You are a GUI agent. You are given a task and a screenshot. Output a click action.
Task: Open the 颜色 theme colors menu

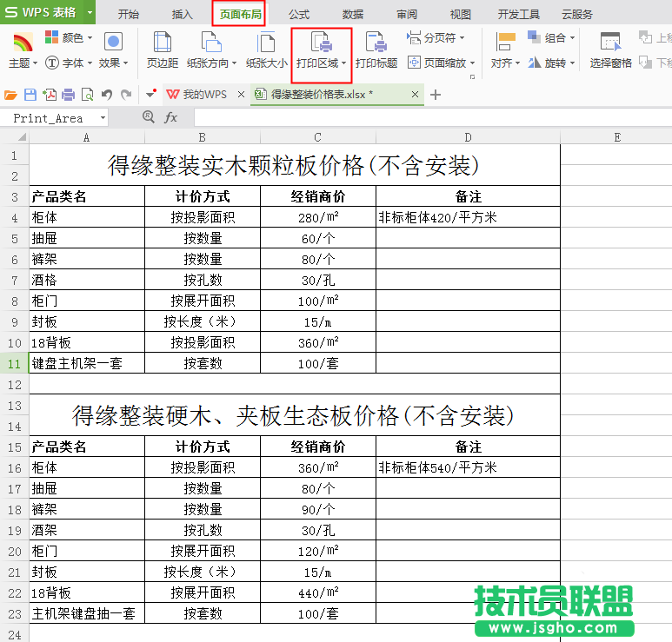click(x=69, y=37)
